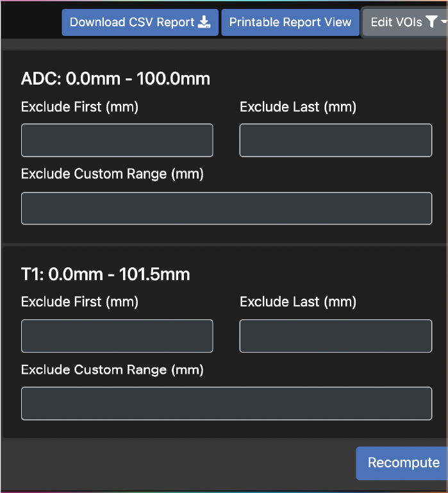This screenshot has width=448, height=493.
Task: Click the T1: 0.0mm - 101.5mm heading
Action: tap(106, 275)
